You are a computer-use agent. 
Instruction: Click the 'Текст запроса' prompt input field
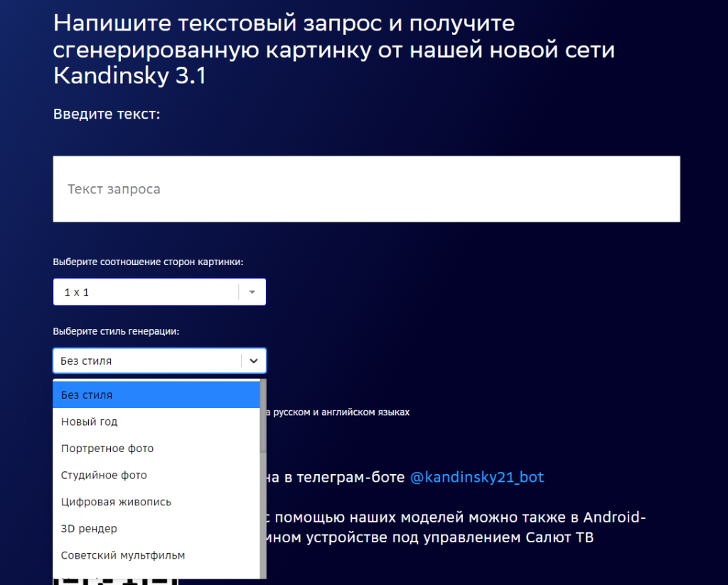(x=366, y=189)
